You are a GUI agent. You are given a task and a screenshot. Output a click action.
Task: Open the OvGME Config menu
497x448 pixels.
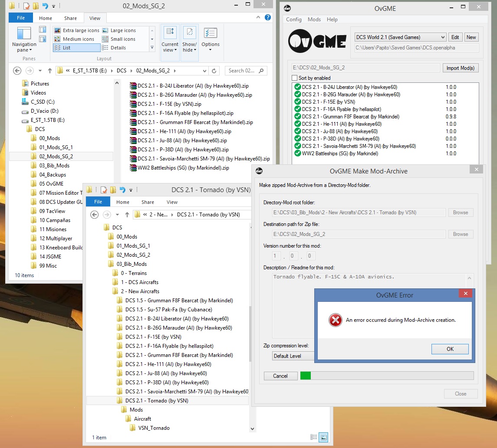(x=293, y=20)
